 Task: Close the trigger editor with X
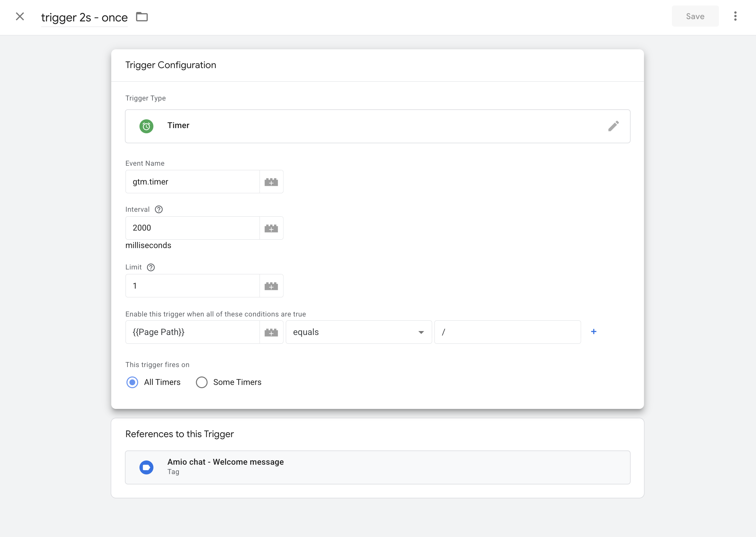point(20,17)
